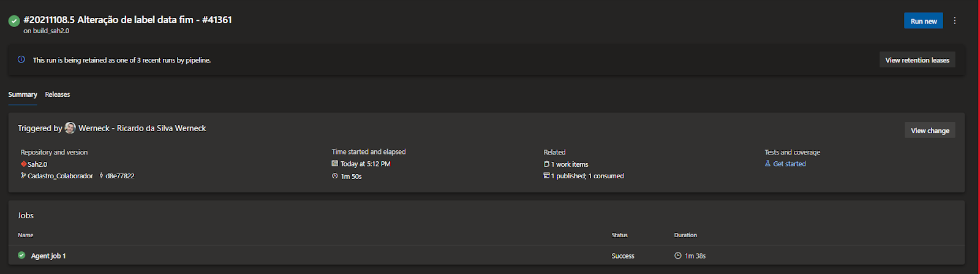Select the Summary tab
This screenshot has width=980, height=274.
point(23,94)
